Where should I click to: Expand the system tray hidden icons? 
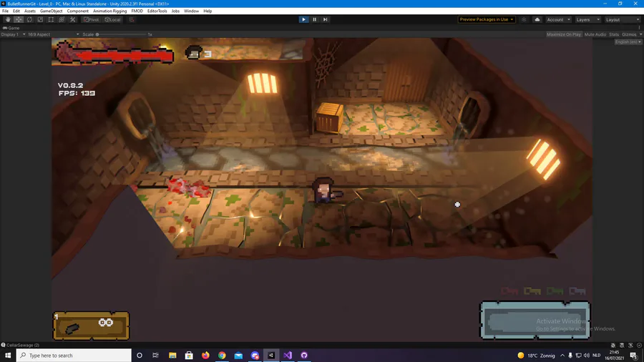pos(562,355)
